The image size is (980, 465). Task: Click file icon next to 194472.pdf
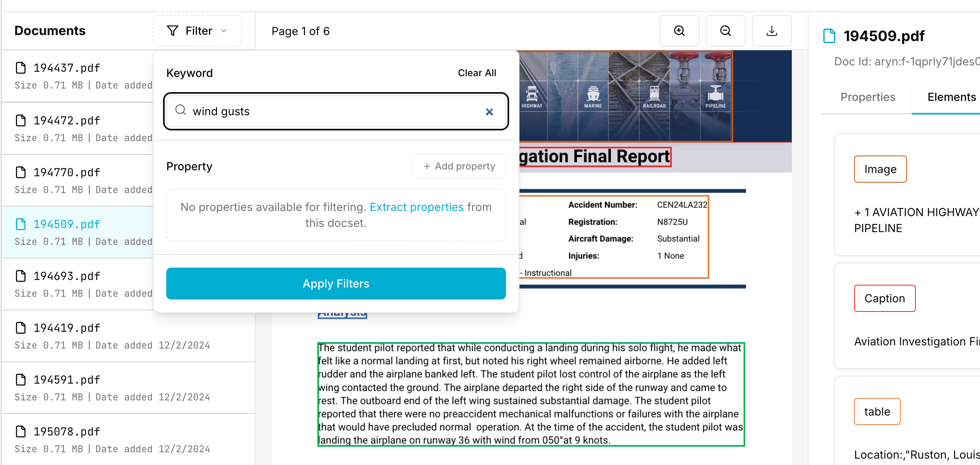(20, 120)
